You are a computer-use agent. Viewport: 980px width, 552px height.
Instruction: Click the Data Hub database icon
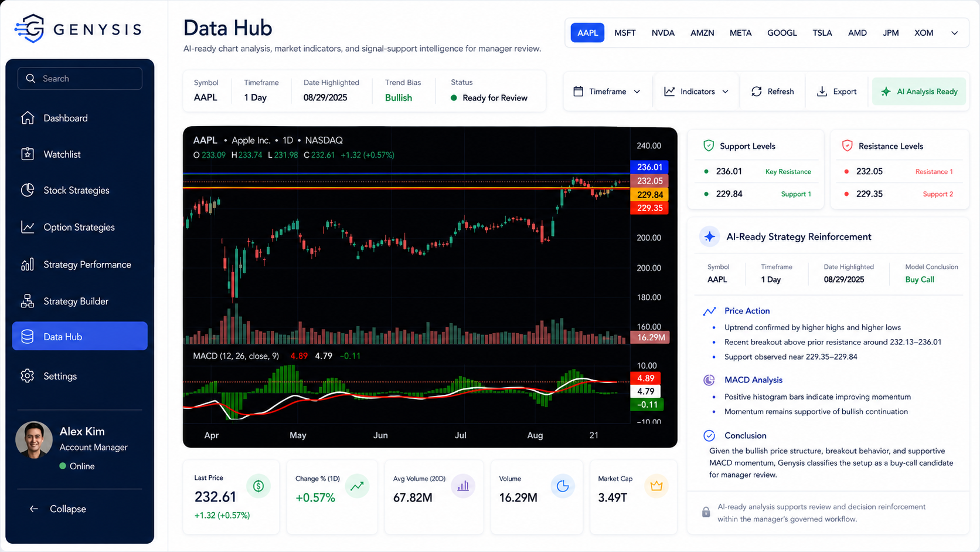pos(28,337)
